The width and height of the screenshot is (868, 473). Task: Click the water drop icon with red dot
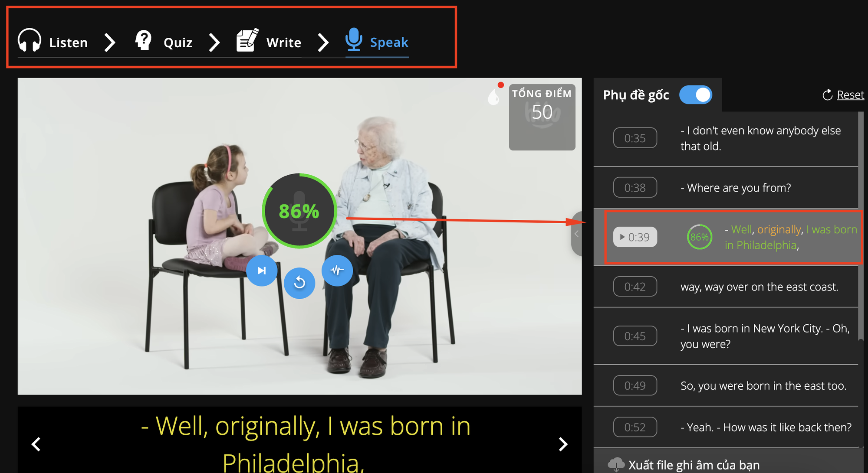(494, 96)
